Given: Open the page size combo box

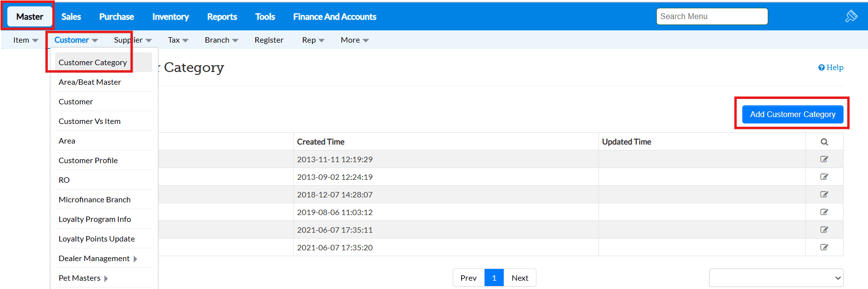Looking at the screenshot, I should [776, 278].
